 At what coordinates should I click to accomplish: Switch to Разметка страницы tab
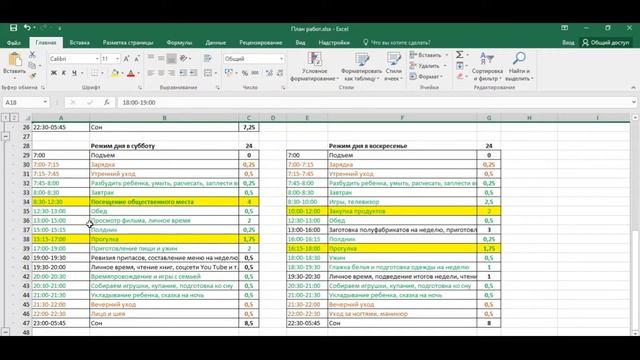(x=128, y=42)
